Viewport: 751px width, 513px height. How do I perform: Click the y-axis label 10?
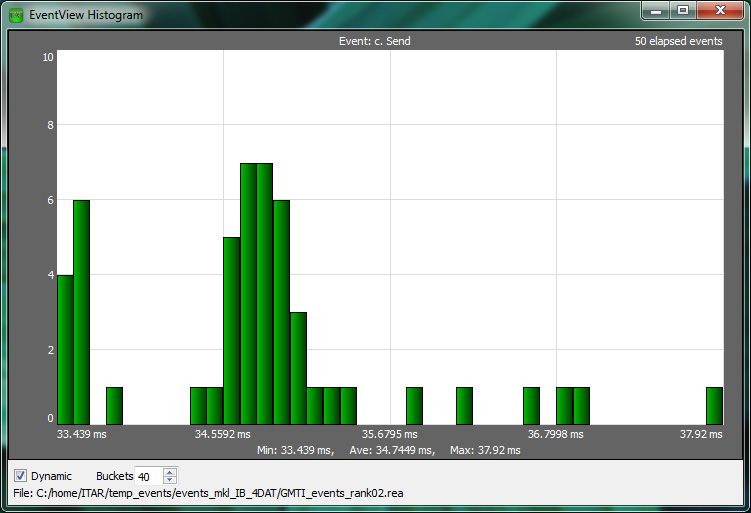[48, 57]
